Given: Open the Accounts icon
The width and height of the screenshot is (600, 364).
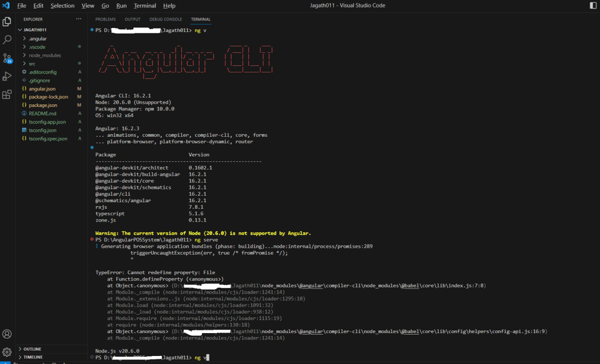Looking at the screenshot, I should click(7, 334).
